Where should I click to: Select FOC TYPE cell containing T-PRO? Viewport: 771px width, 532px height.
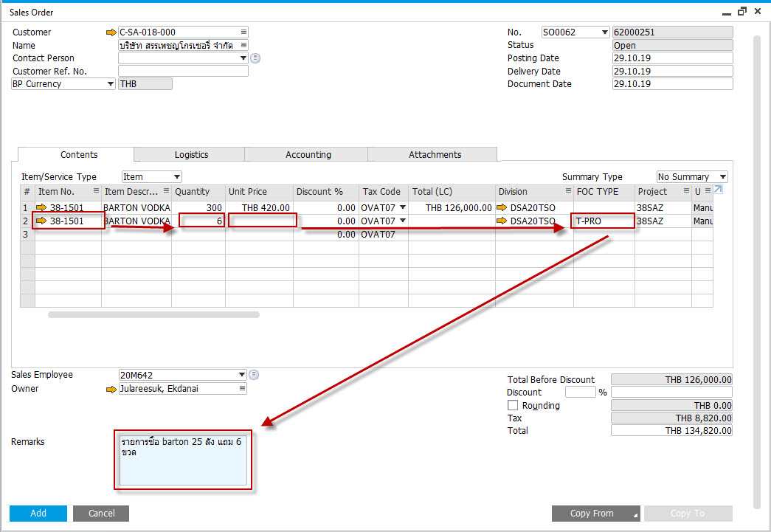point(604,221)
